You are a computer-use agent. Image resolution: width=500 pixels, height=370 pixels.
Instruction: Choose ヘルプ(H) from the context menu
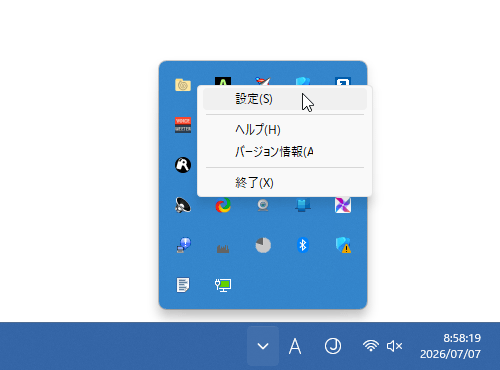tap(285, 129)
